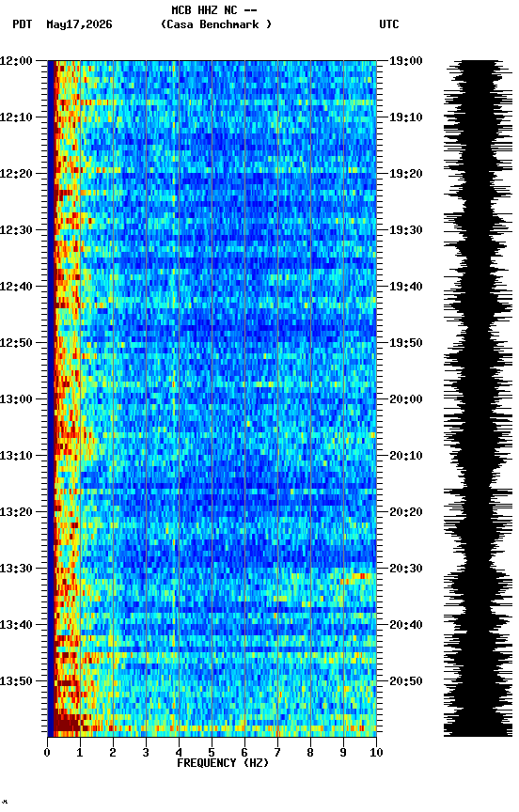Click the '12:30' PDT time label

(x=16, y=230)
